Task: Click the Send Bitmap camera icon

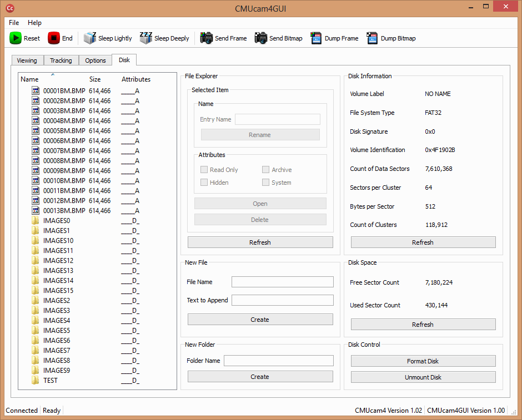Action: pyautogui.click(x=261, y=38)
